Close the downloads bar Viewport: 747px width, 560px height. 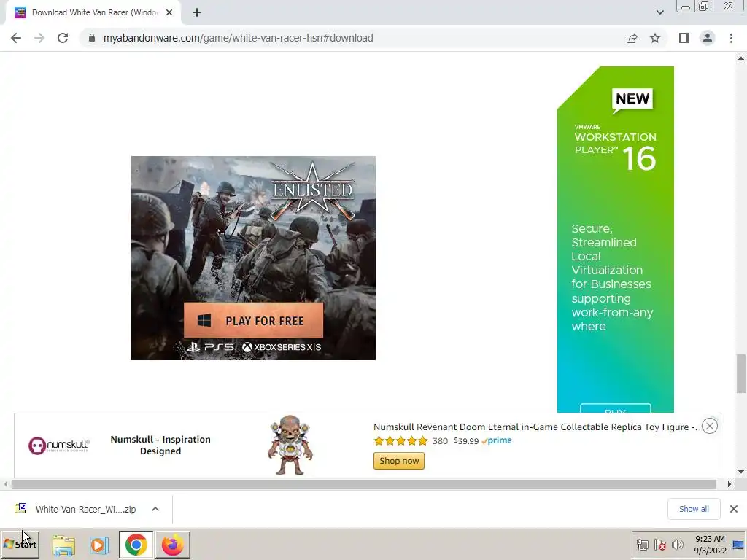pyautogui.click(x=734, y=509)
